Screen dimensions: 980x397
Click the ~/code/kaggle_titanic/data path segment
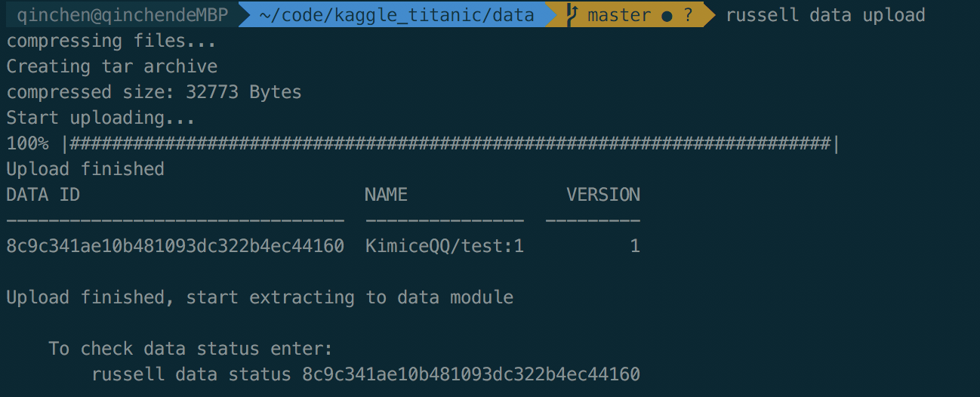[x=396, y=15]
